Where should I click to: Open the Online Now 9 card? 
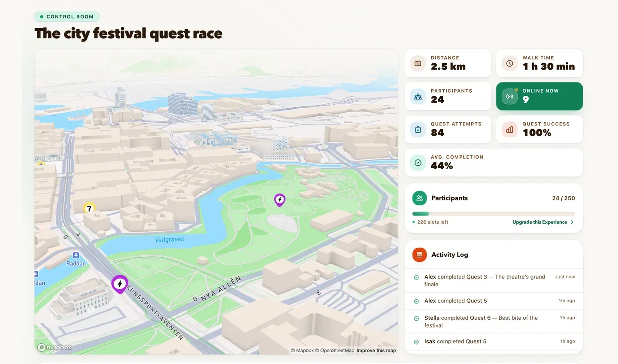(x=539, y=96)
